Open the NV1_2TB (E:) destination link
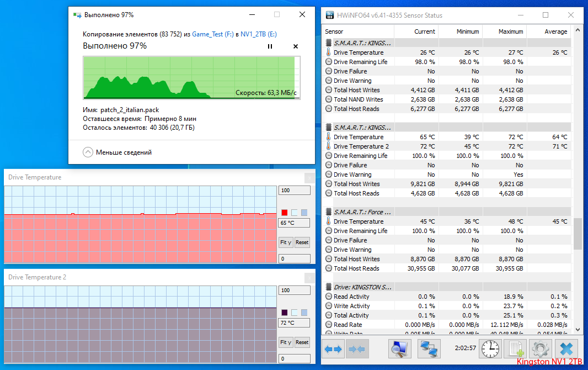The height and width of the screenshot is (370, 588). coord(258,34)
